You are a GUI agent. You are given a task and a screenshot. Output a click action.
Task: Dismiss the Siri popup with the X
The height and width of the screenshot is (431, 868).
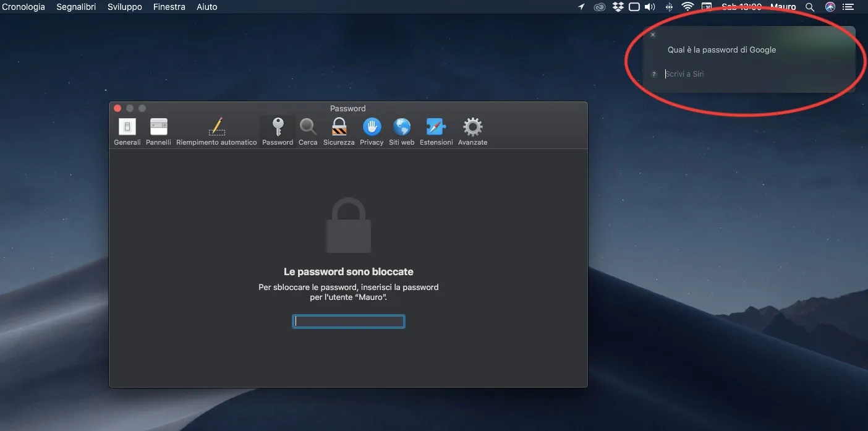coord(653,34)
